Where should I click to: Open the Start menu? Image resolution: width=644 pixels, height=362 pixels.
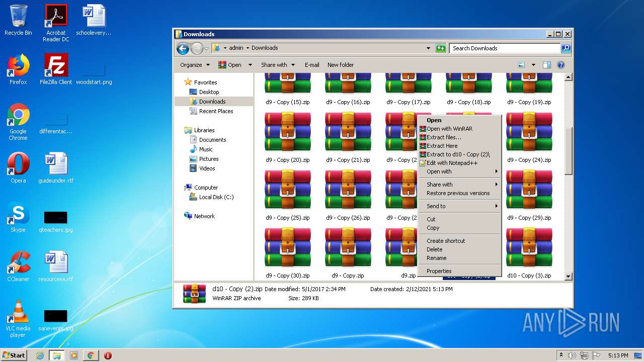click(14, 355)
